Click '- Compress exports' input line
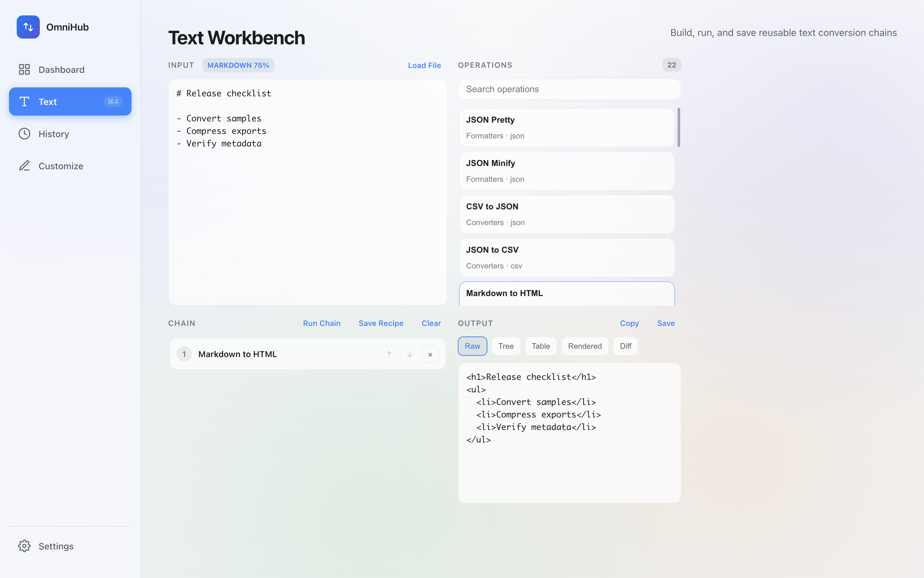Screen dimensions: 924x578 point(221,131)
